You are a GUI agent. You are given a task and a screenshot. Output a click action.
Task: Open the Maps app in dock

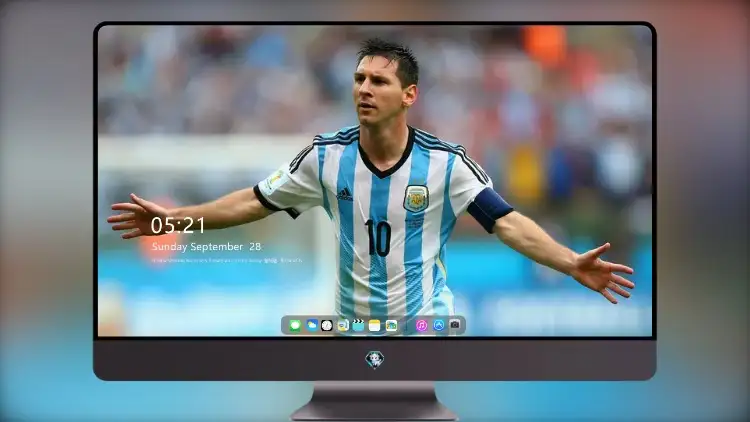tap(342, 325)
